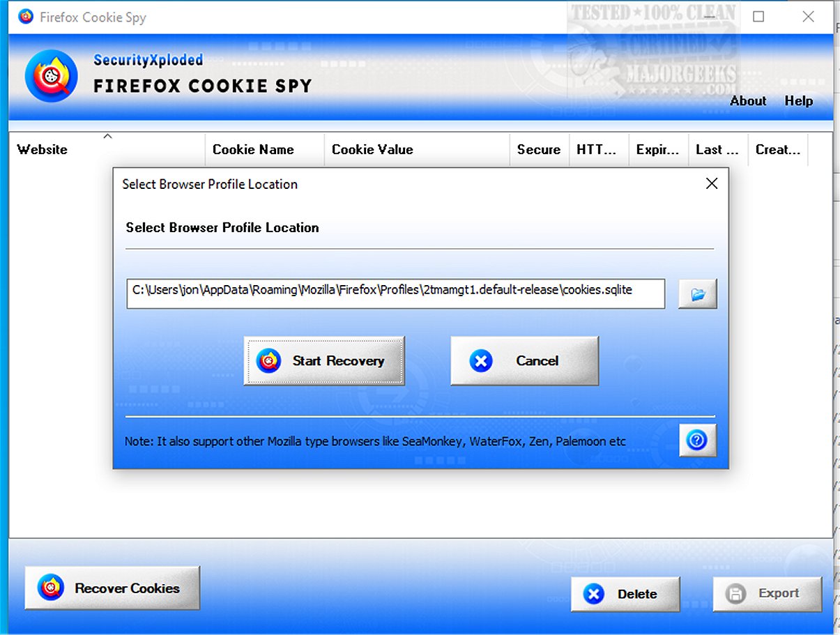The height and width of the screenshot is (635, 840).
Task: Delete the selected cookie
Action: click(x=625, y=594)
